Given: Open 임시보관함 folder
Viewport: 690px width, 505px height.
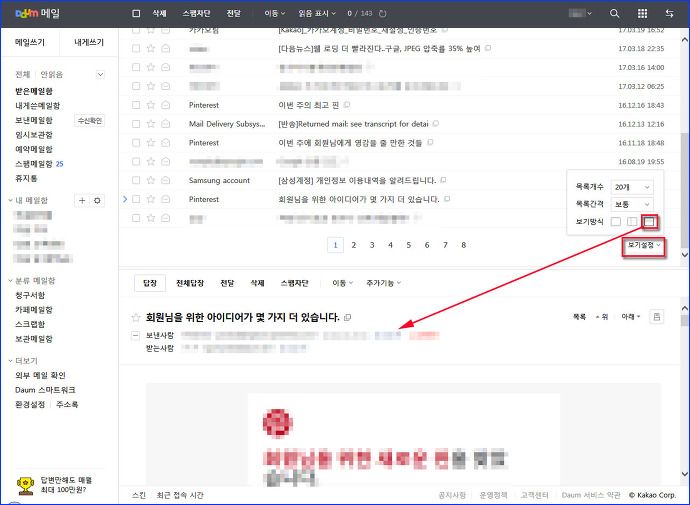Looking at the screenshot, I should (x=34, y=135).
